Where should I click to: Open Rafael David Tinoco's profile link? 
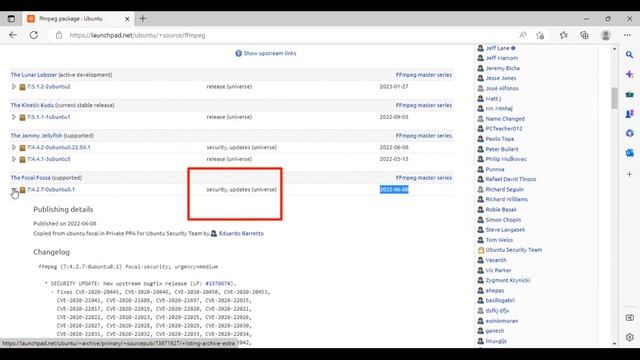coord(511,179)
